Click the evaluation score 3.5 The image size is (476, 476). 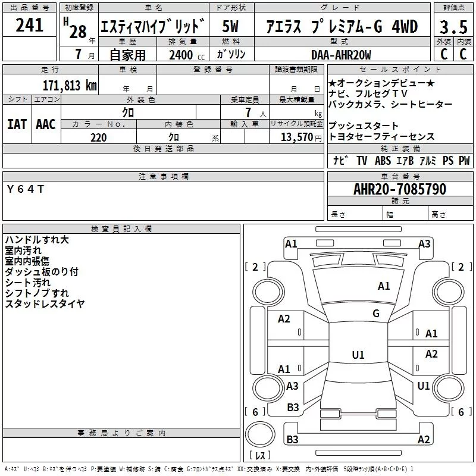click(453, 27)
